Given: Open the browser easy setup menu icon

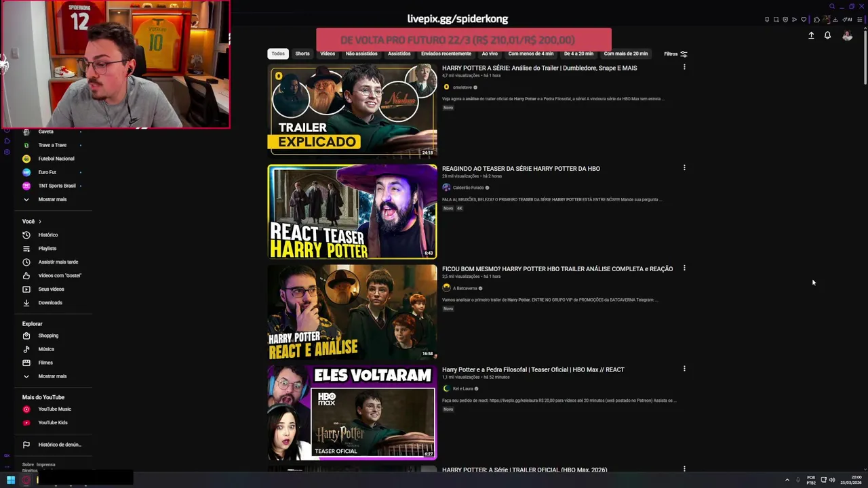Looking at the screenshot, I should click(860, 20).
